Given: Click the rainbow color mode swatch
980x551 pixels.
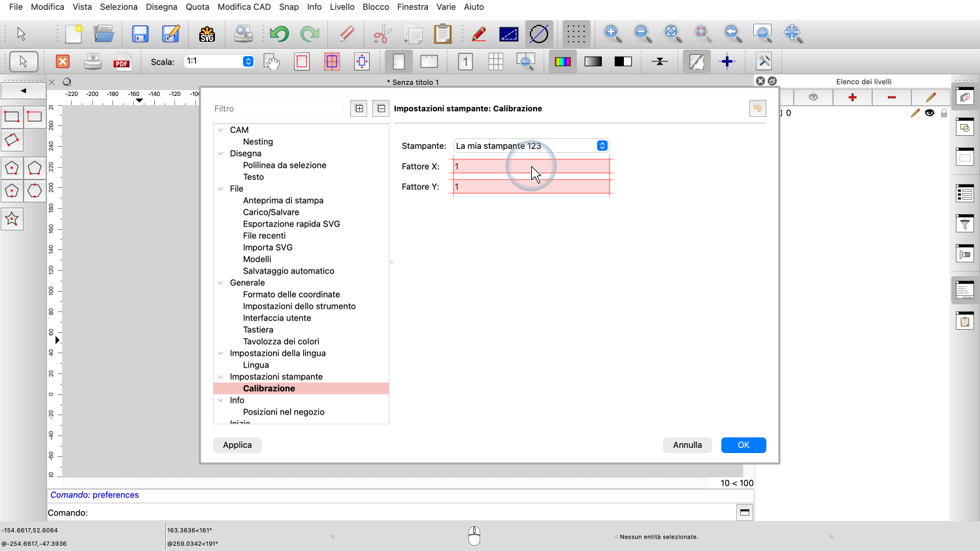Looking at the screenshot, I should tap(563, 62).
